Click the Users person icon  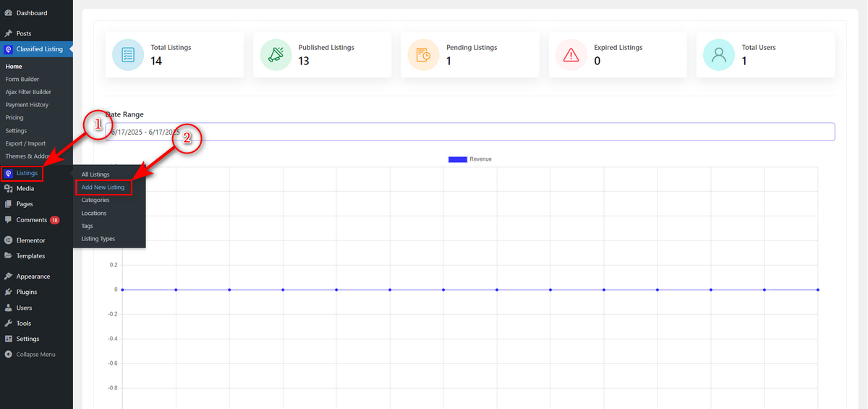[8, 308]
